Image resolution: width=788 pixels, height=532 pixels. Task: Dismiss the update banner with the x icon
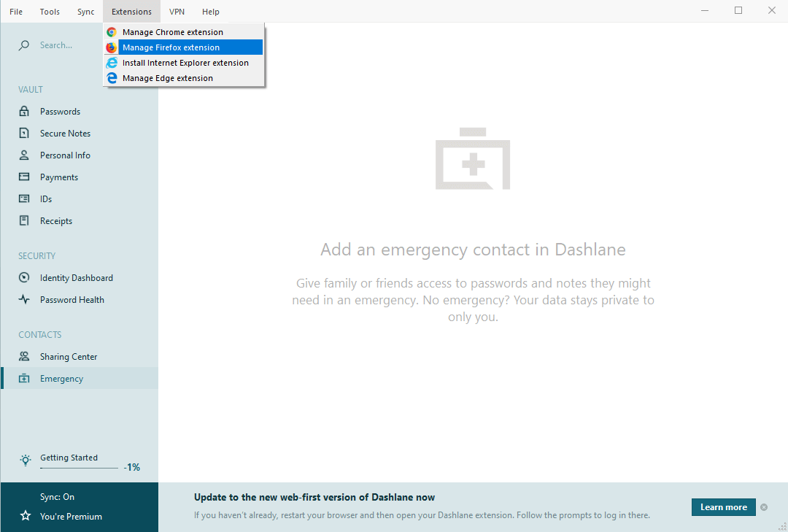tap(764, 507)
